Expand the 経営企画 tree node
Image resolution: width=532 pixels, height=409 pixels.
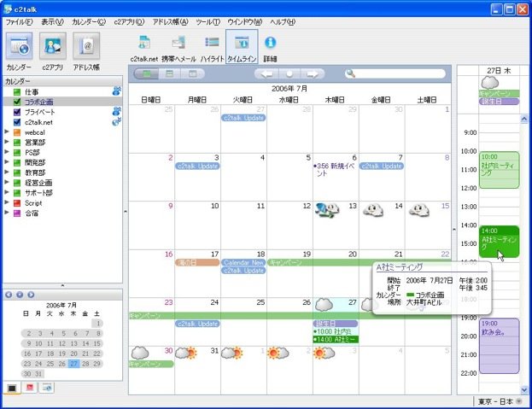tap(7, 182)
